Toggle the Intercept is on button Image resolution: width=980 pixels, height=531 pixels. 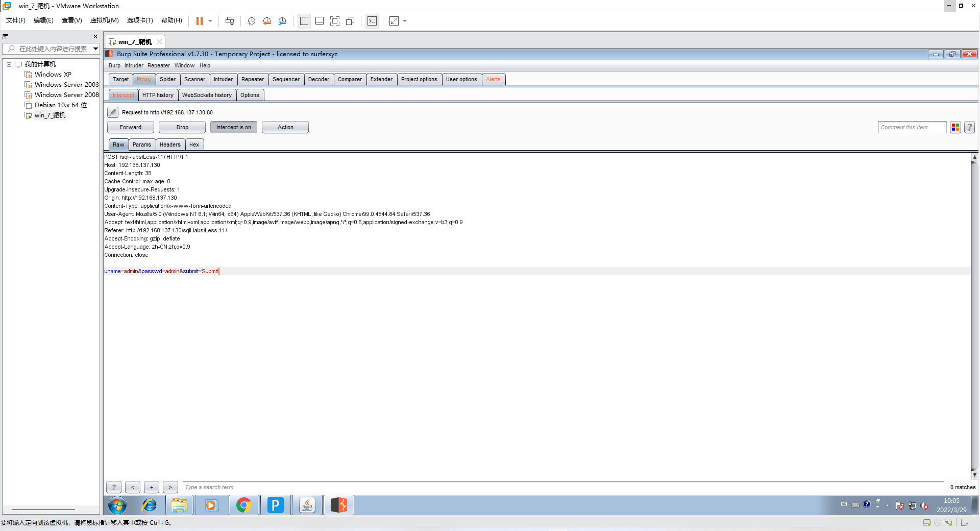pyautogui.click(x=234, y=127)
